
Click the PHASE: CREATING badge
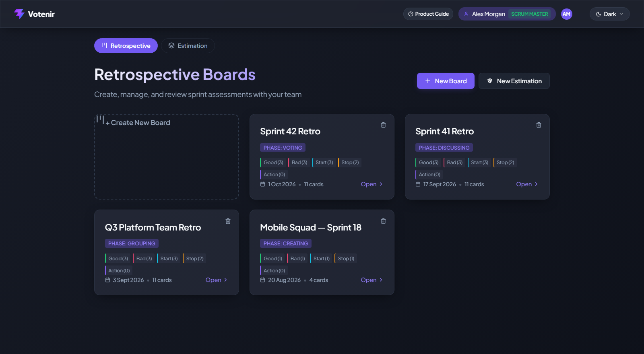286,243
